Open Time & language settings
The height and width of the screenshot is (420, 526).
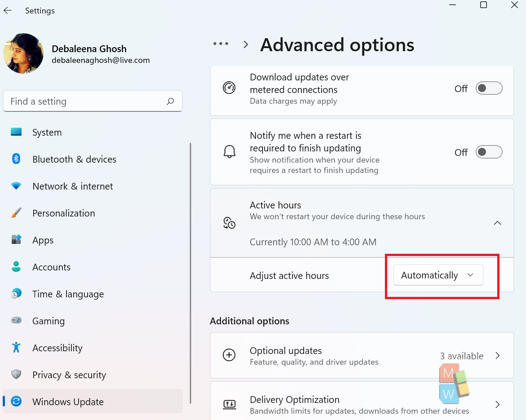(93, 294)
